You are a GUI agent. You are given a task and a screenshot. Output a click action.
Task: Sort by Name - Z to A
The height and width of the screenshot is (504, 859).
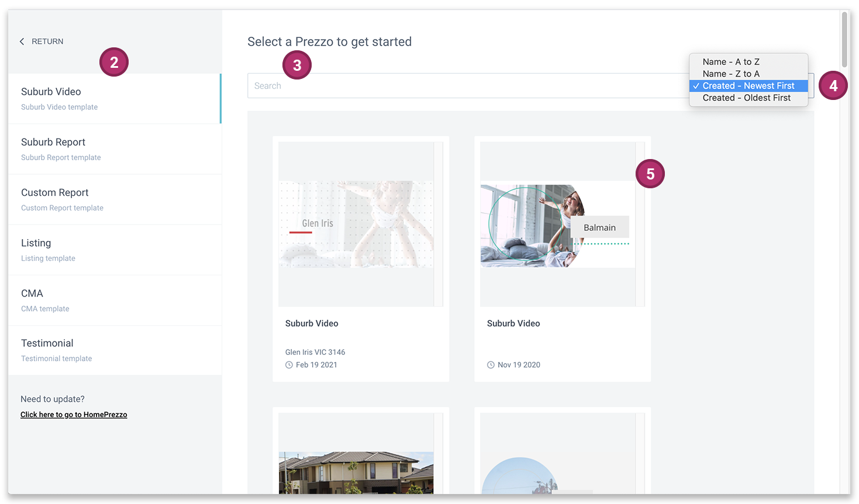pos(748,74)
